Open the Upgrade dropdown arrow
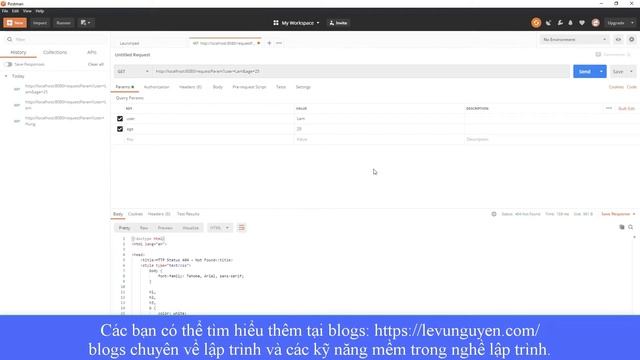This screenshot has width=640, height=360. pos(632,23)
